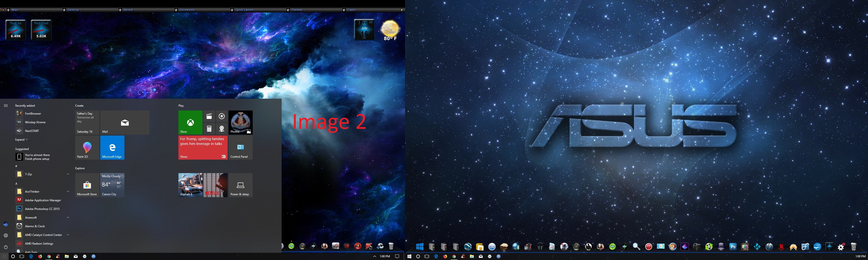Screen dimensions: 868x260
Task: Open the Paint 3D tile
Action: (x=87, y=148)
